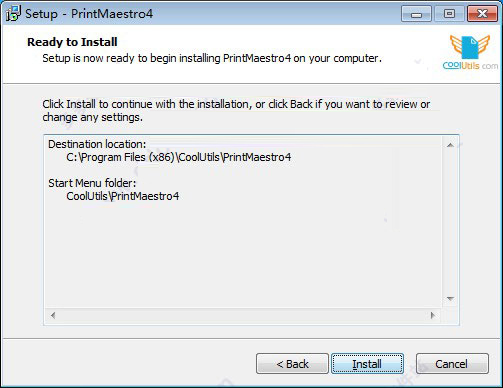503x388 pixels.
Task: Click the CoolUtils.com winged logo
Action: pos(470,52)
